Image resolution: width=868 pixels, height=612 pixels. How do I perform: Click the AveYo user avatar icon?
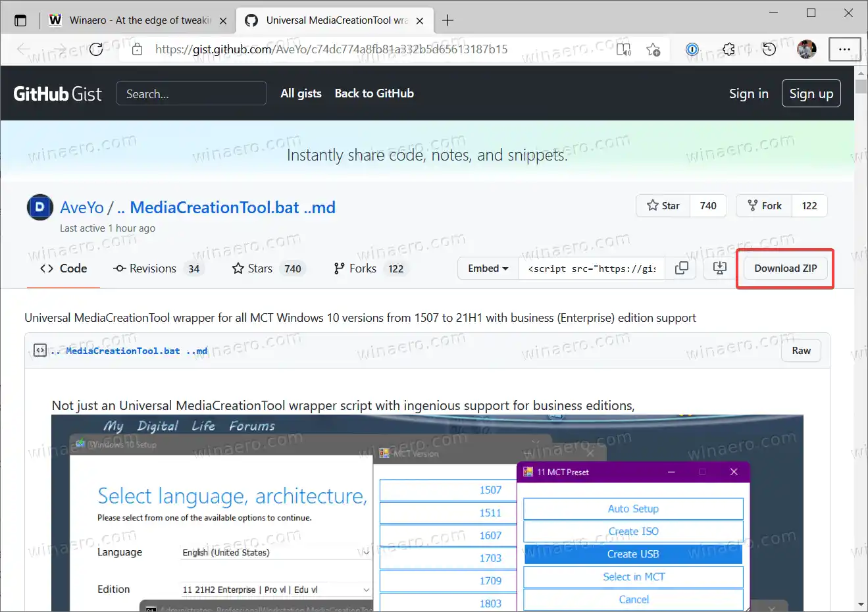[x=40, y=207]
